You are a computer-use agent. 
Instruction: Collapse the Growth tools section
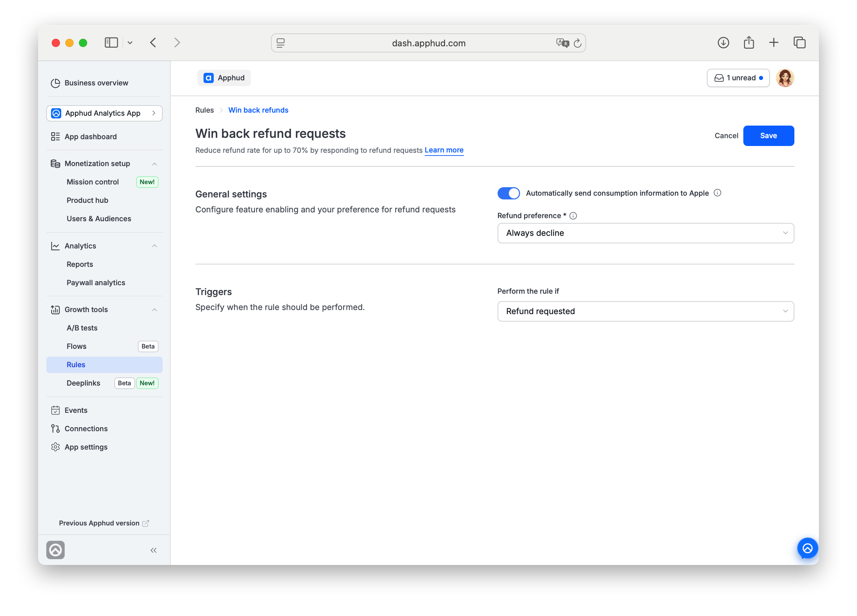click(x=154, y=309)
